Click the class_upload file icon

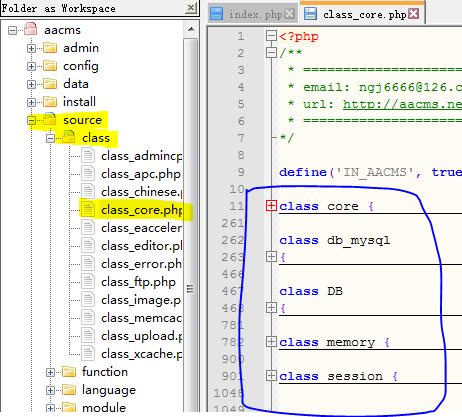tap(88, 336)
